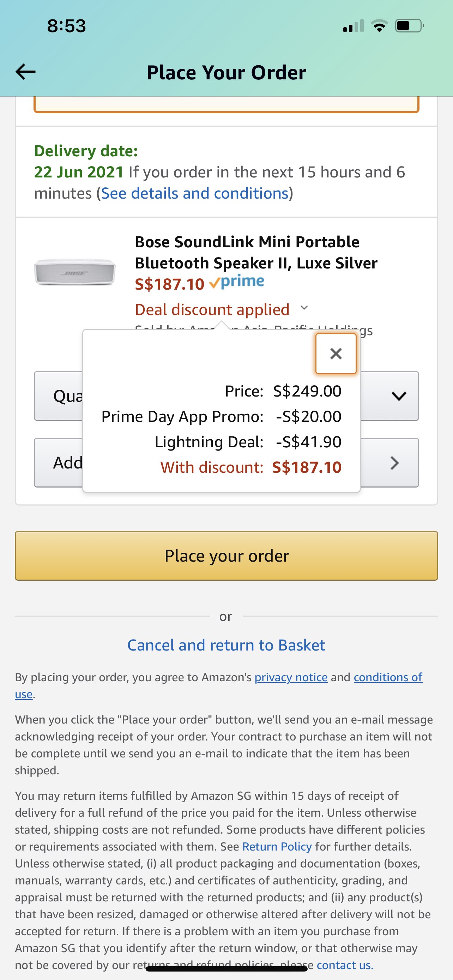Image resolution: width=453 pixels, height=980 pixels.
Task: Collapse the Deal discount applied chevron
Action: [304, 308]
